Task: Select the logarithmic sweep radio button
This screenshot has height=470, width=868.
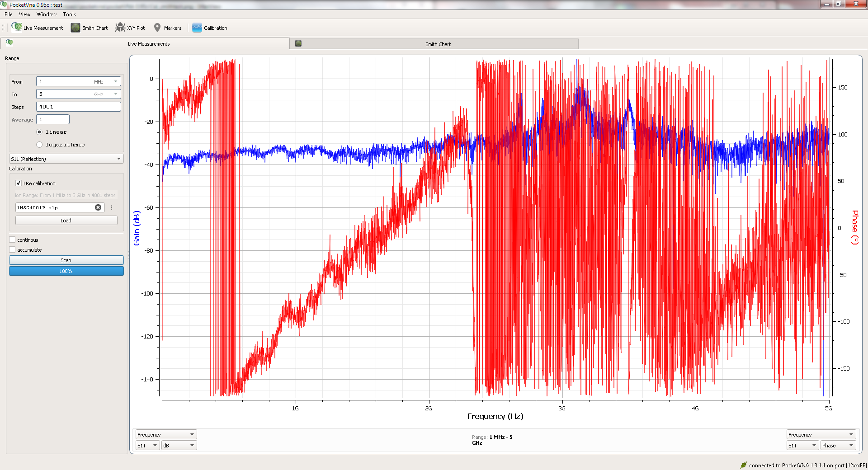Action: (39, 145)
